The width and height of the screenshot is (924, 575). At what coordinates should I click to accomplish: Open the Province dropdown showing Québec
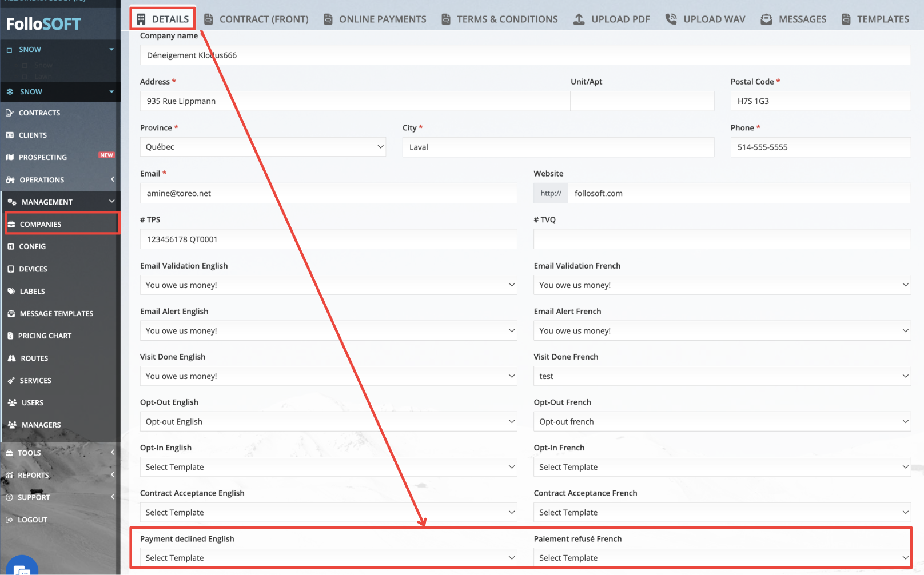[x=263, y=147]
